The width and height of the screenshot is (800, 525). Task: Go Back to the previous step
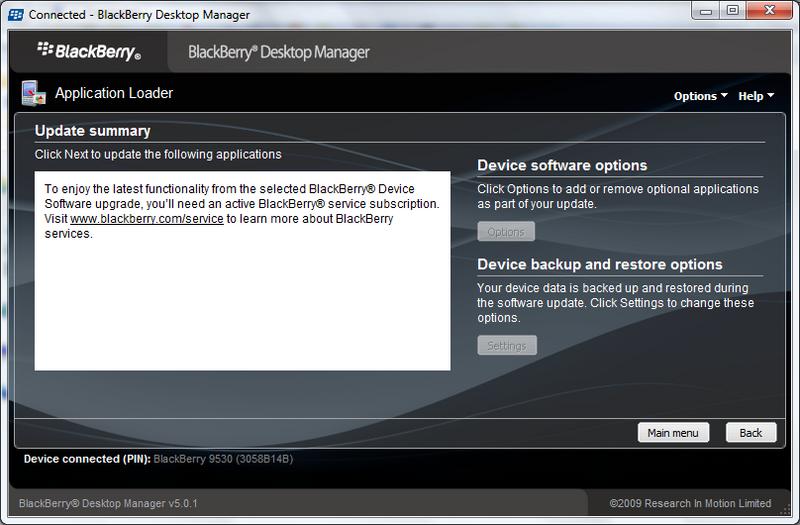click(x=750, y=433)
